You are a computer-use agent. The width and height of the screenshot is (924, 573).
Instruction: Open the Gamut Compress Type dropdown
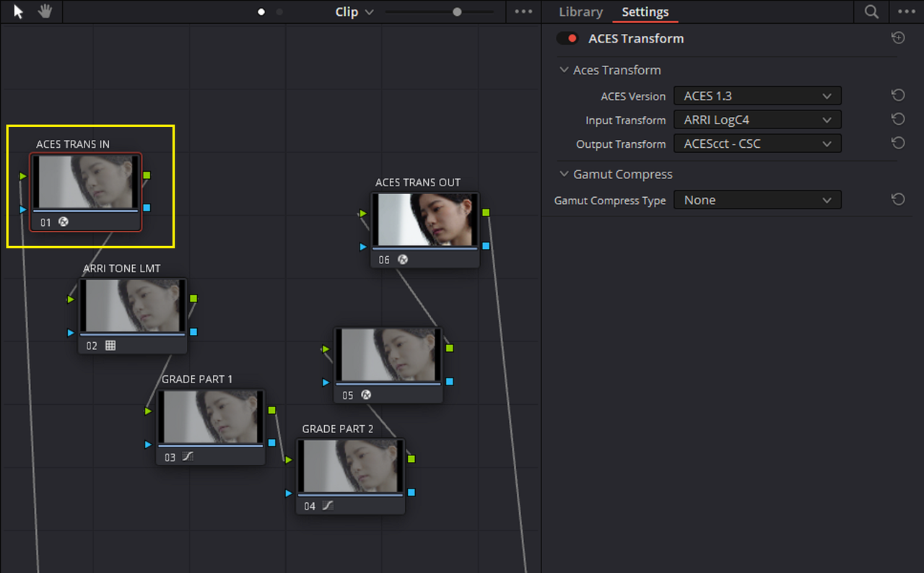757,200
